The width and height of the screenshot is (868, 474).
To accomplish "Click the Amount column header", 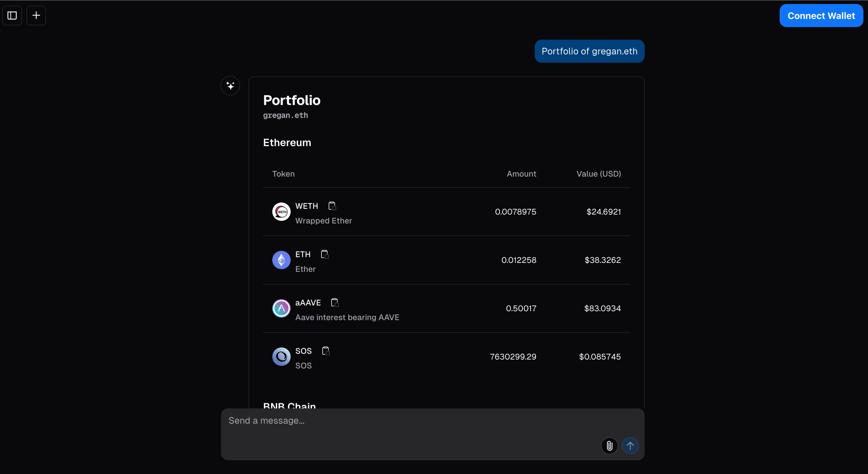I will 521,174.
